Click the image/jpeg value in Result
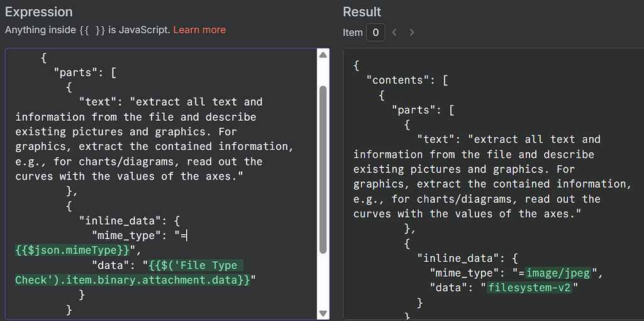The width and height of the screenshot is (644, 321). pyautogui.click(x=559, y=273)
